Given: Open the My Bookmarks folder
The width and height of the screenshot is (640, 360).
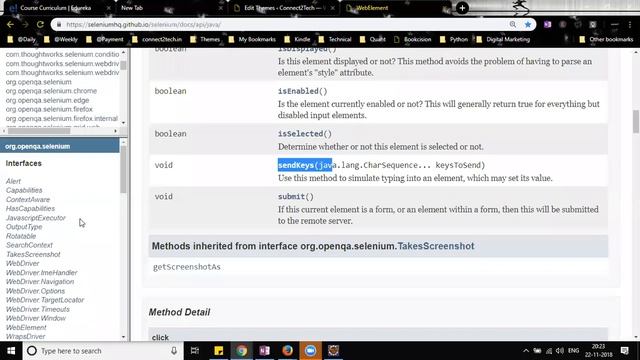Looking at the screenshot, I should click(252, 40).
